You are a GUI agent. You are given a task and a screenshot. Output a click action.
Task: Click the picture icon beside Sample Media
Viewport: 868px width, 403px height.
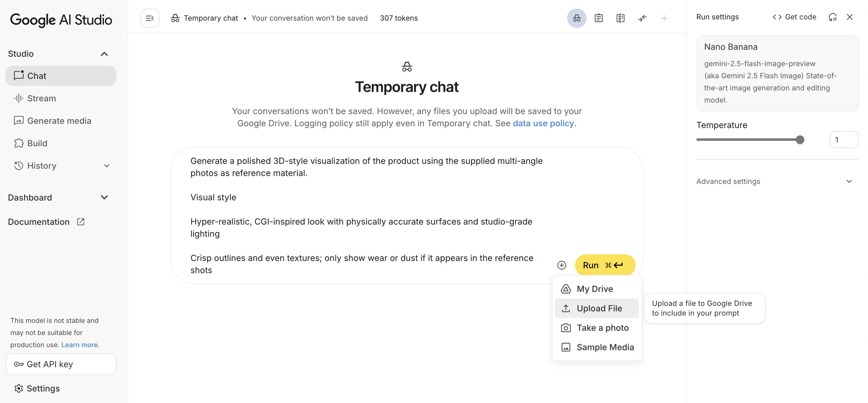[566, 347]
